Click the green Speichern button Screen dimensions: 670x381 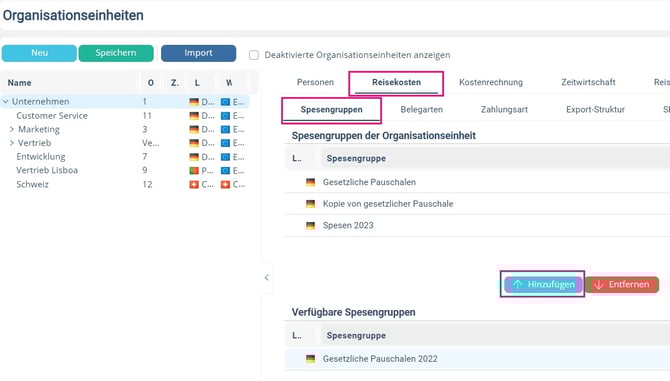click(116, 53)
